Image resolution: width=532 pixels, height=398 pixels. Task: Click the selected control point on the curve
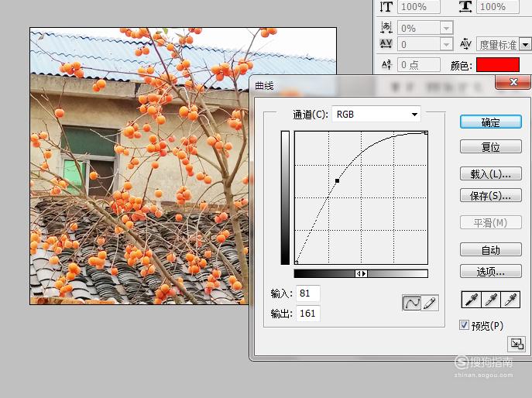tap(337, 181)
